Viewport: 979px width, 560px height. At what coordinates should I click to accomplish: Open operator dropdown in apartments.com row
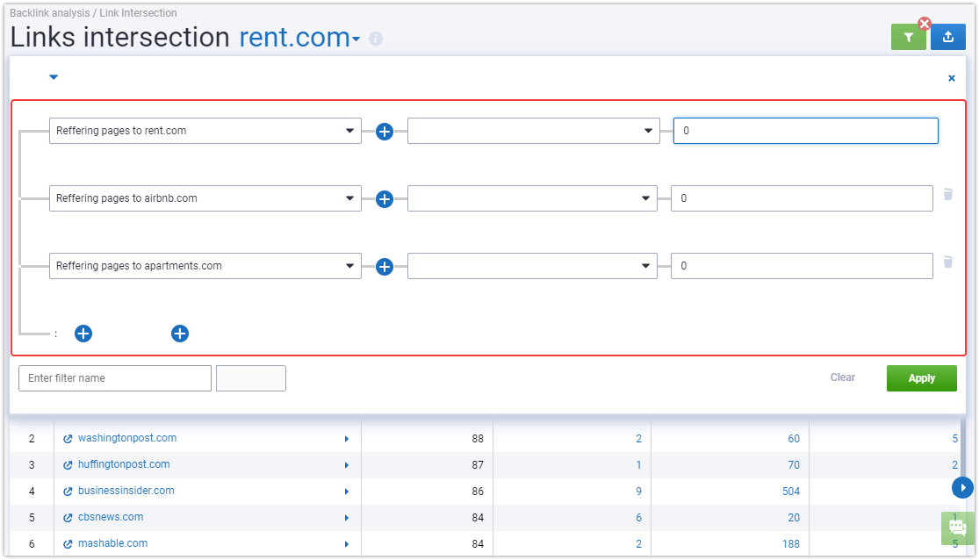(532, 266)
